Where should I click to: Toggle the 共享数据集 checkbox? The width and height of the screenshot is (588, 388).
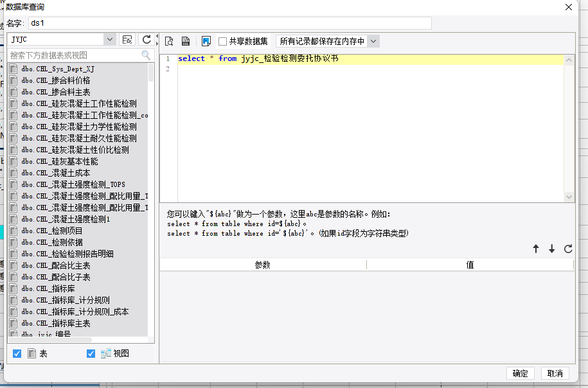pos(222,41)
